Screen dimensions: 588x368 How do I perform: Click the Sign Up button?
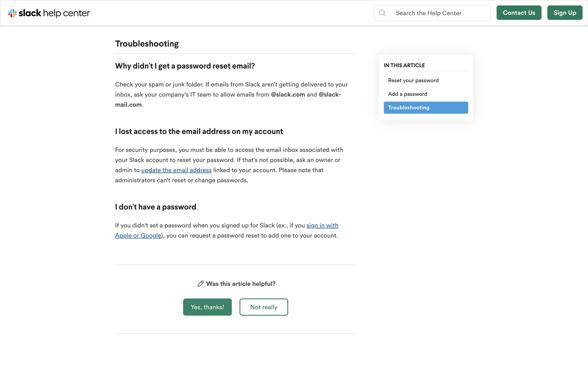tap(564, 13)
